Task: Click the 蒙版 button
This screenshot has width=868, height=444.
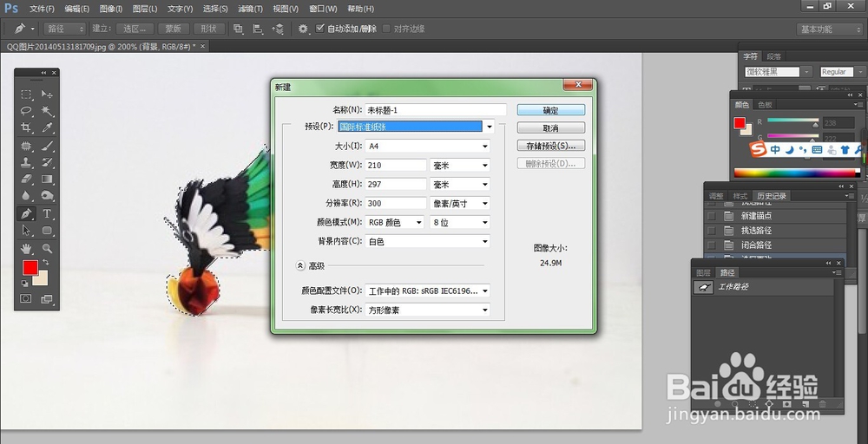Action: [x=174, y=29]
